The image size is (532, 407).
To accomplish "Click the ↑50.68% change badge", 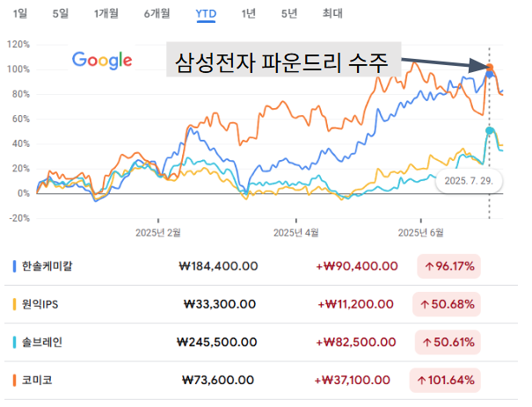I will click(x=447, y=304).
